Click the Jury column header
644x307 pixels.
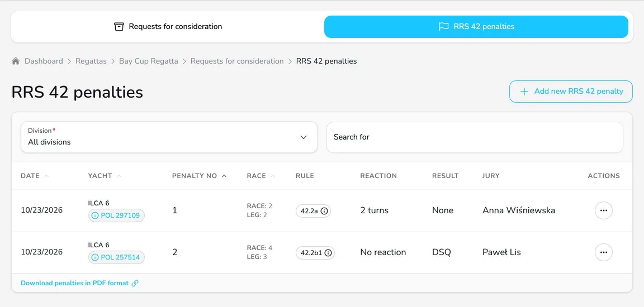coord(491,176)
